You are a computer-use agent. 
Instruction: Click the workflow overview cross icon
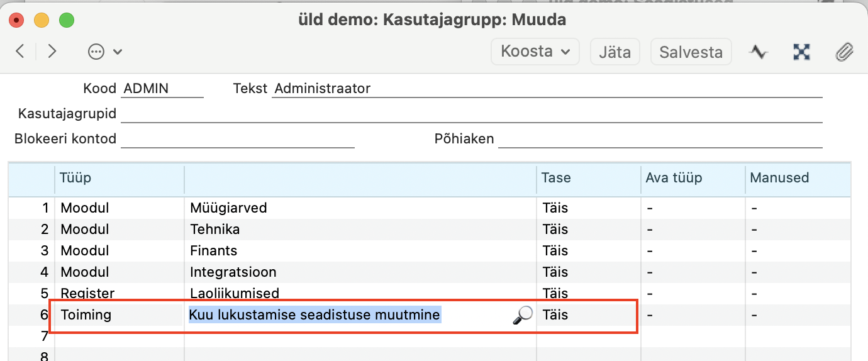[801, 52]
